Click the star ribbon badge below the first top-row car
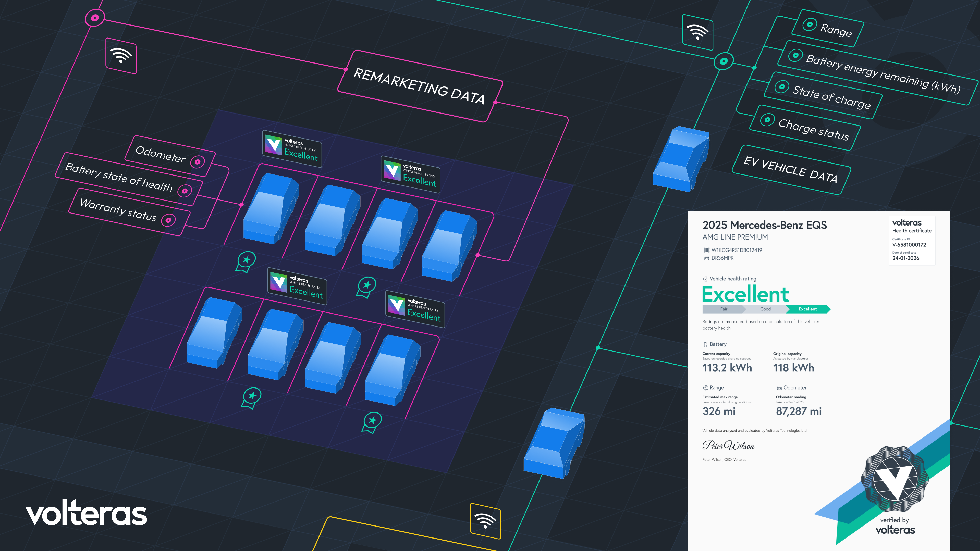The image size is (980, 551). (x=245, y=262)
